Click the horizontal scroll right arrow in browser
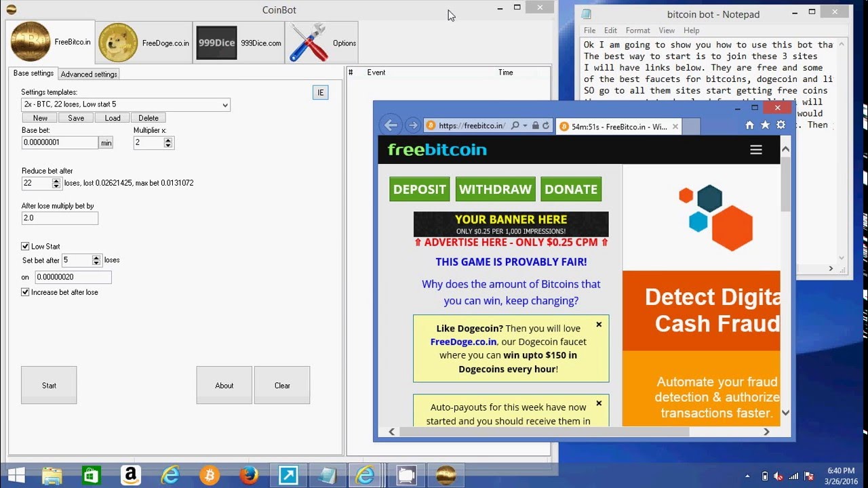The height and width of the screenshot is (488, 868). click(766, 432)
